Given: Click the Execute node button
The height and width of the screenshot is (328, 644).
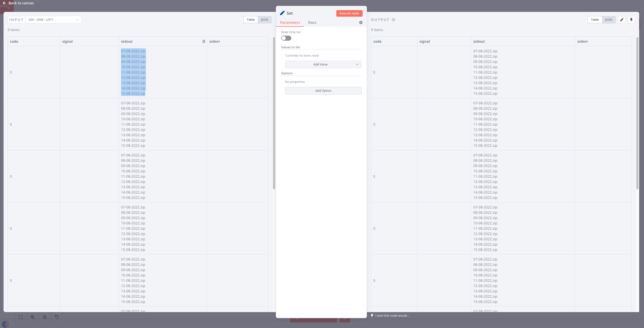Looking at the screenshot, I should click(349, 13).
